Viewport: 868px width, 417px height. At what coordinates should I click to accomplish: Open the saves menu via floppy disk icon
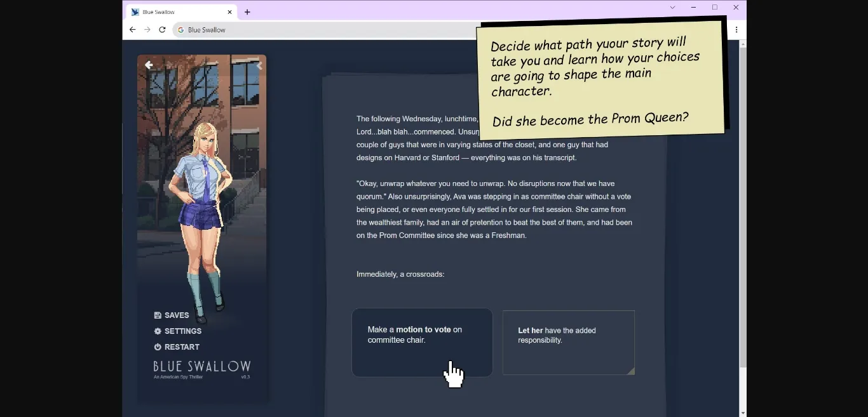coord(157,315)
